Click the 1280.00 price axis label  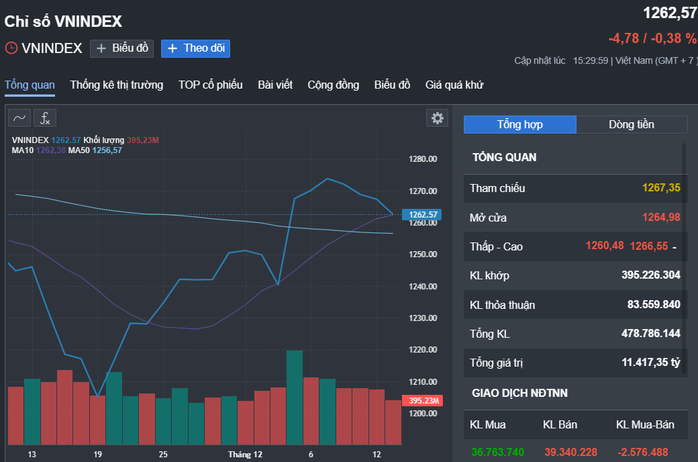click(x=423, y=159)
